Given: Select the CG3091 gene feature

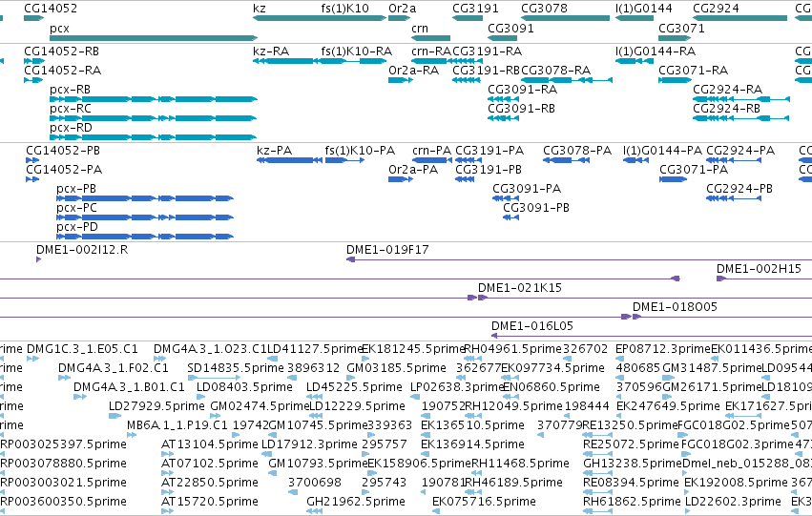Looking at the screenshot, I should [x=502, y=38].
